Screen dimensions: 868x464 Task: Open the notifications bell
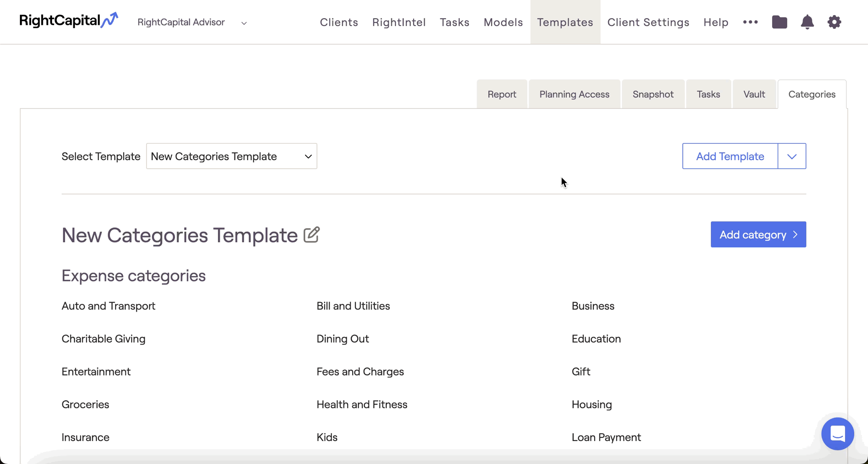[807, 22]
